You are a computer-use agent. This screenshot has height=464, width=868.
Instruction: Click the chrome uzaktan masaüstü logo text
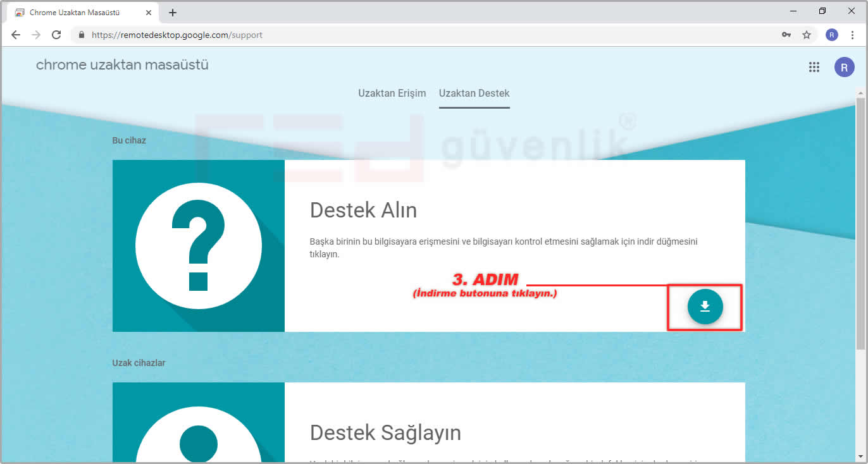pos(122,65)
